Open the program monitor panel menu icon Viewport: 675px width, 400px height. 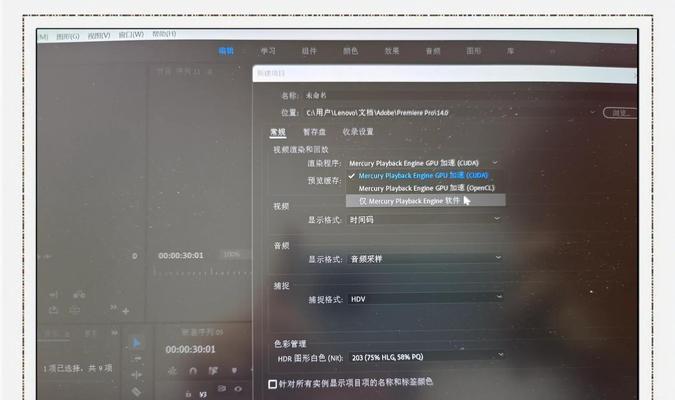(x=210, y=72)
